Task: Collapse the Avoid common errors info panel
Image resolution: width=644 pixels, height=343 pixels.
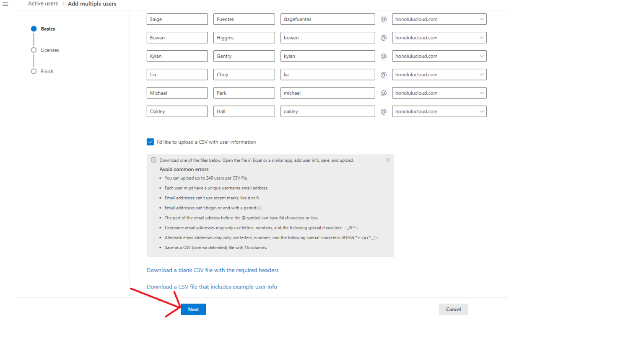Action: tap(388, 160)
